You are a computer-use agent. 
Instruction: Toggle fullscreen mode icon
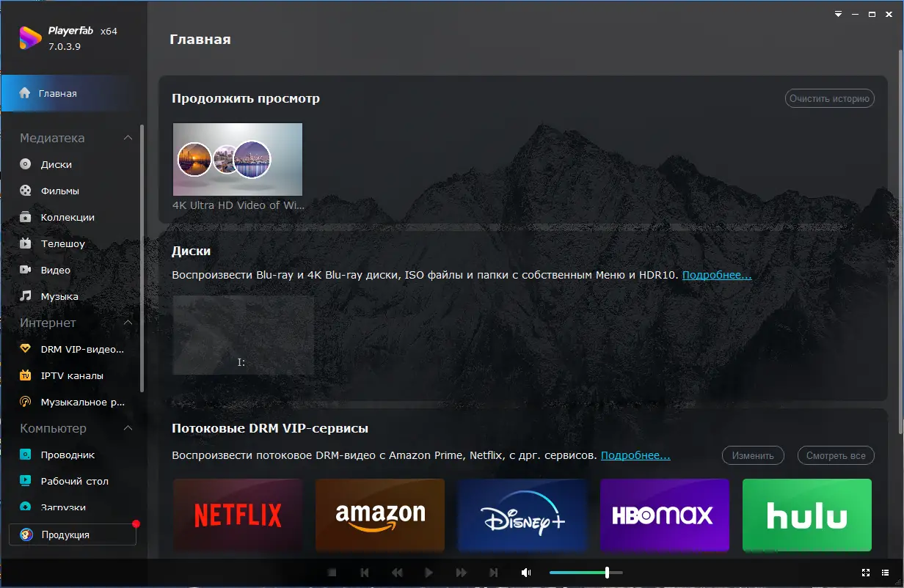[x=866, y=573]
